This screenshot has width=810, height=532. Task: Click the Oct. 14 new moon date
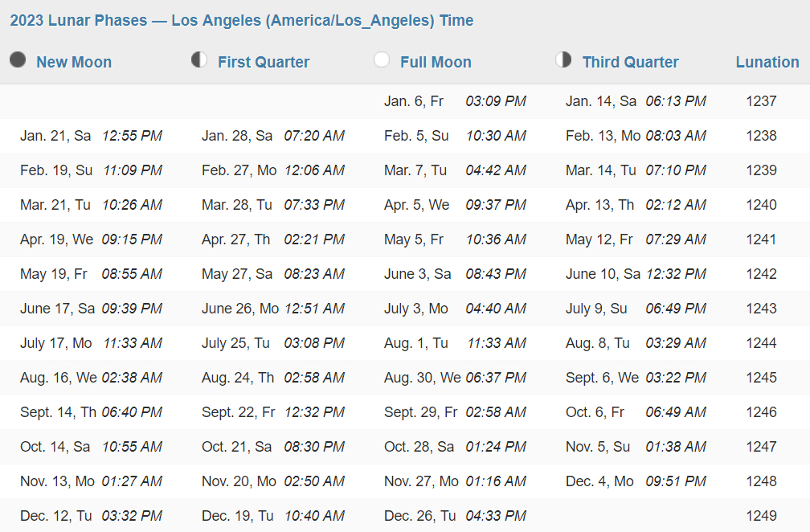(x=55, y=447)
